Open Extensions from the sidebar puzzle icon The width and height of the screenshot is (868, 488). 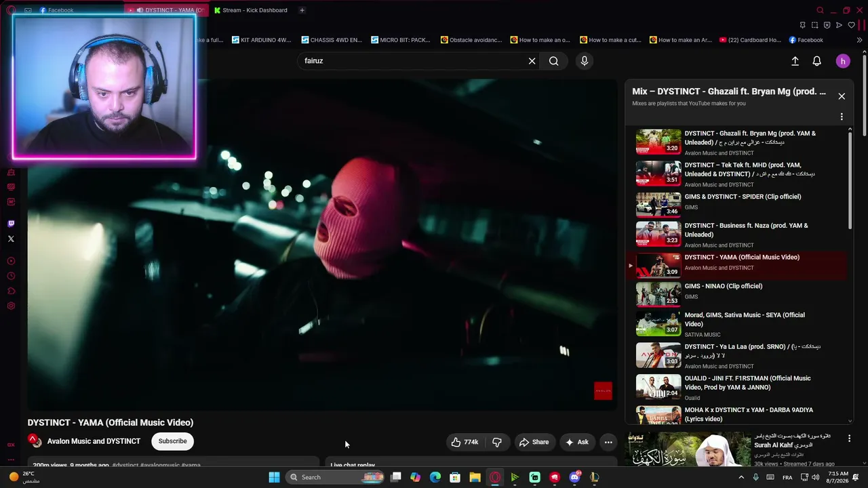coord(11,291)
